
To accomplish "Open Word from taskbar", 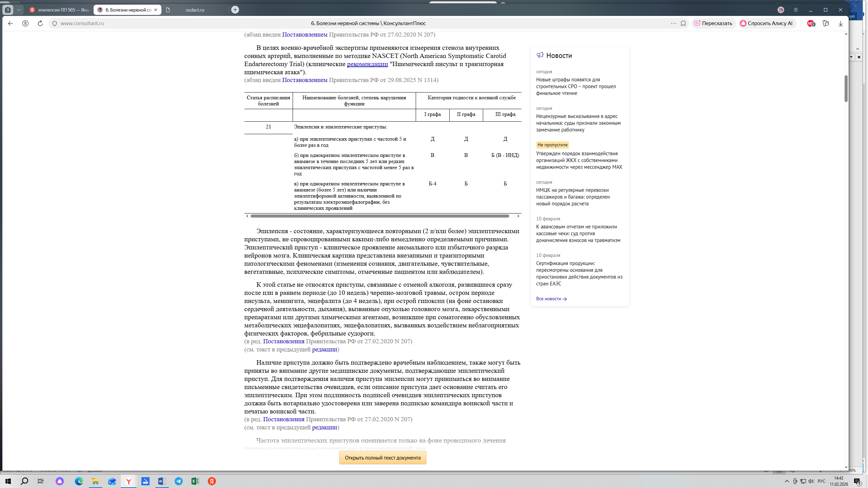I will [162, 481].
